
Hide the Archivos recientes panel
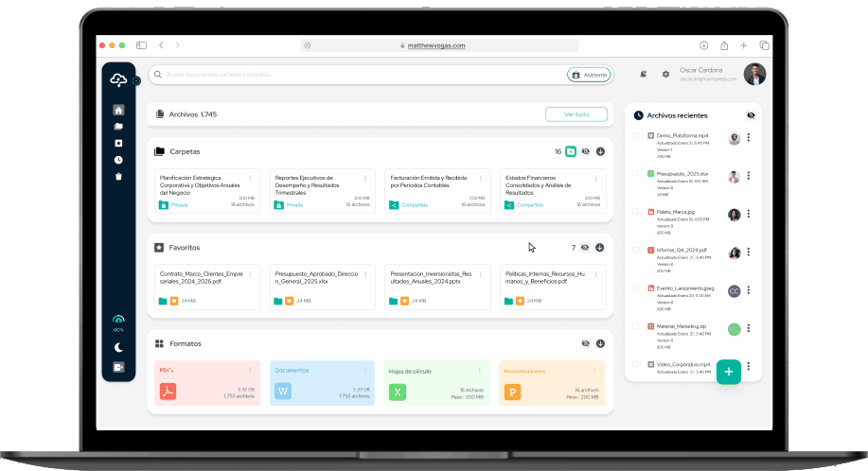(751, 115)
